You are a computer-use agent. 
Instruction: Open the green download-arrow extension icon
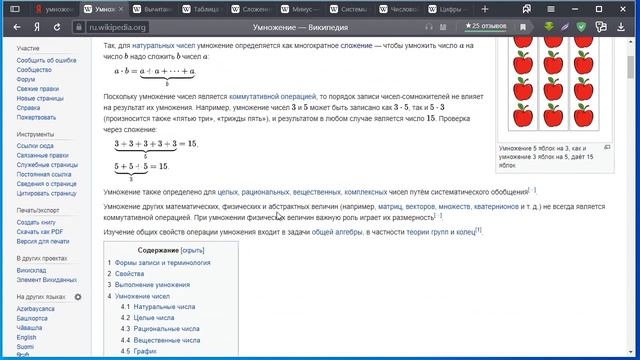click(549, 27)
